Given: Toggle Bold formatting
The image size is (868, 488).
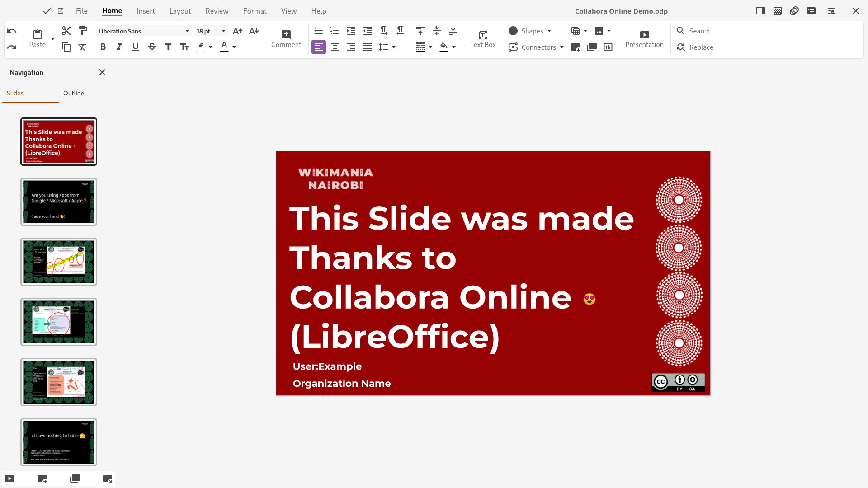Looking at the screenshot, I should (x=103, y=47).
